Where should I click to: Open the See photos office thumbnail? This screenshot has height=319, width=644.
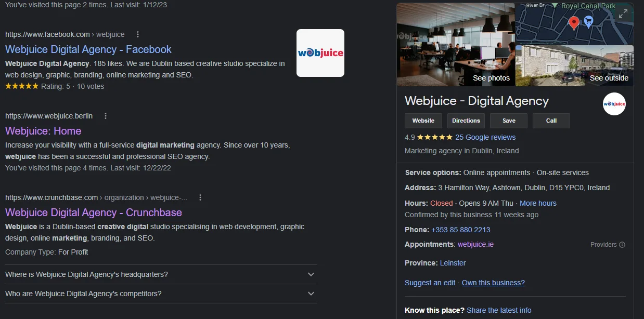click(x=456, y=45)
